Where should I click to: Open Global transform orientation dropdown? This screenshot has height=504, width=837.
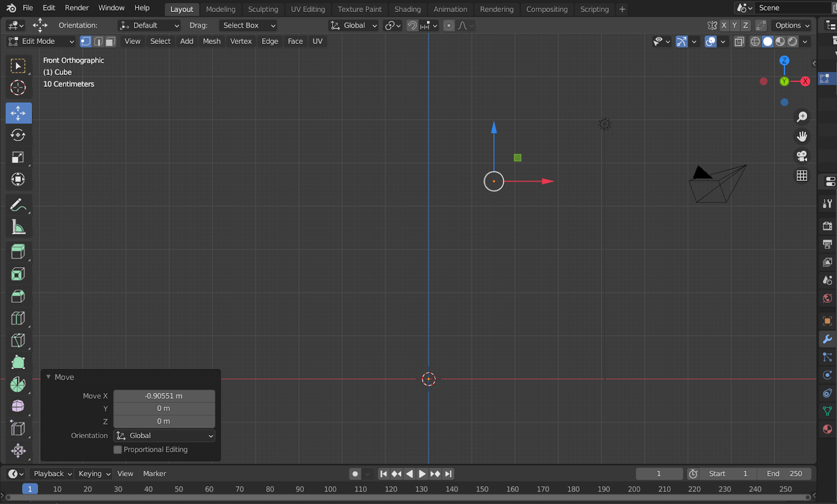(354, 26)
